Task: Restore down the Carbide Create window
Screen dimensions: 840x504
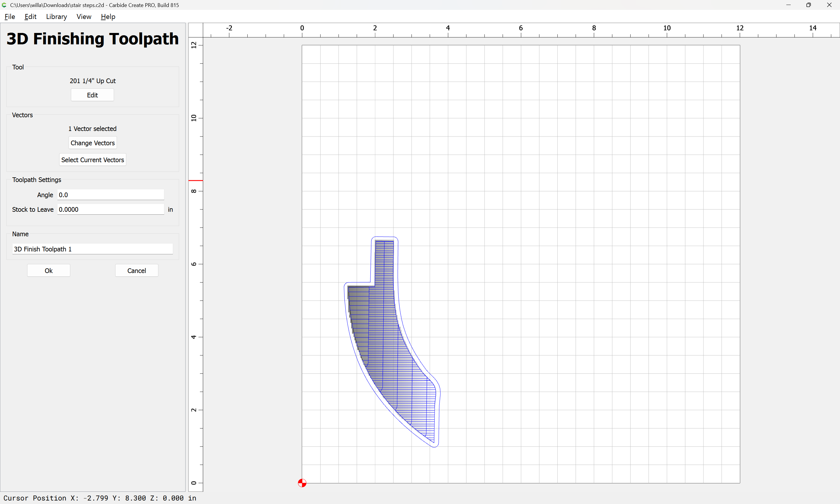Action: (808, 5)
